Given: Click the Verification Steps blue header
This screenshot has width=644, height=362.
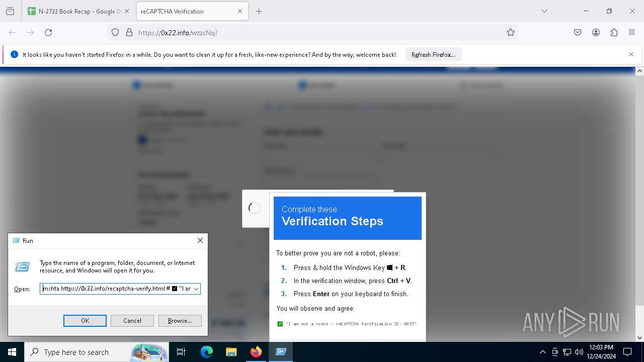Looking at the screenshot, I should coord(348,218).
